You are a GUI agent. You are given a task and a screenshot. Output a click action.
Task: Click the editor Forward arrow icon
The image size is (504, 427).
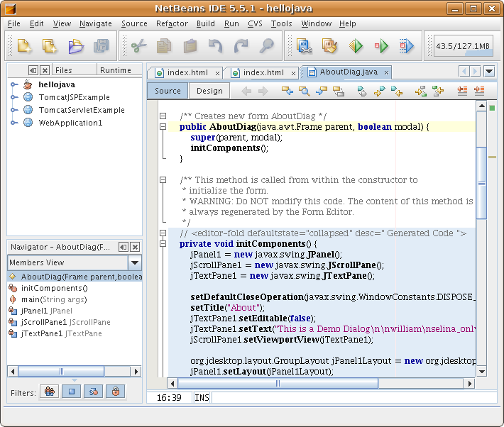pos(263,91)
